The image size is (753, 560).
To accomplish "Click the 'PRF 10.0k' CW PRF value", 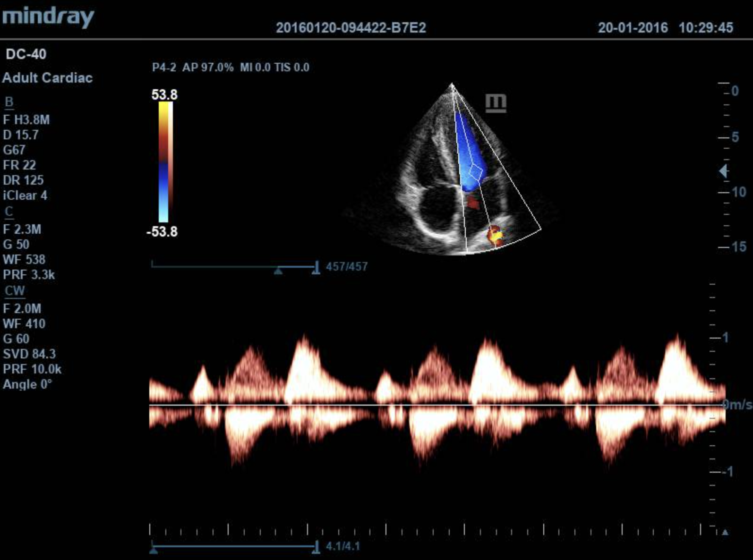I will pos(32,369).
